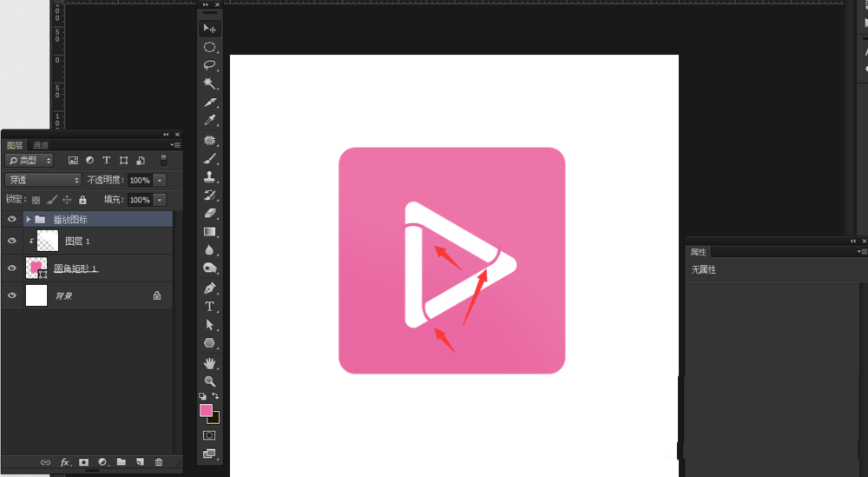Delete the selected layer
The width and height of the screenshot is (868, 477).
(x=159, y=462)
